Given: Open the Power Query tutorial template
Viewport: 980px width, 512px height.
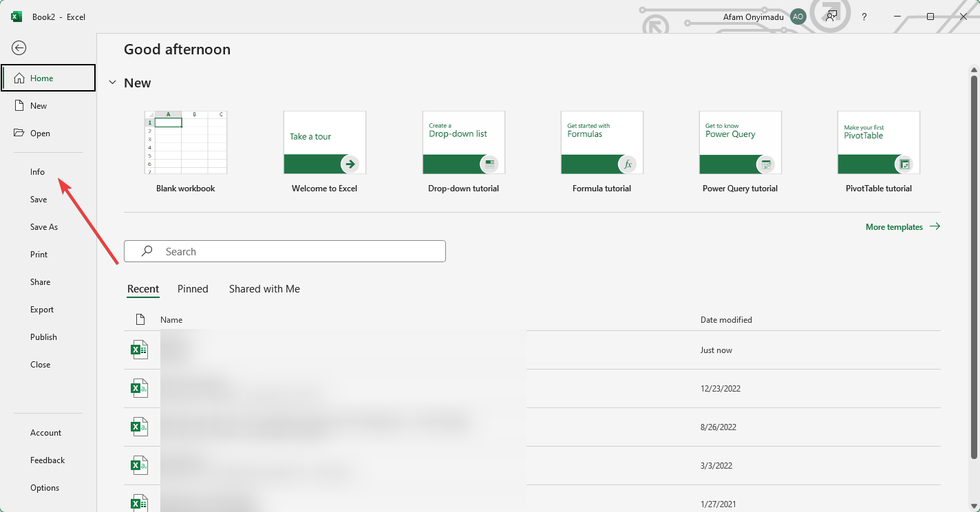Looking at the screenshot, I should [x=741, y=152].
